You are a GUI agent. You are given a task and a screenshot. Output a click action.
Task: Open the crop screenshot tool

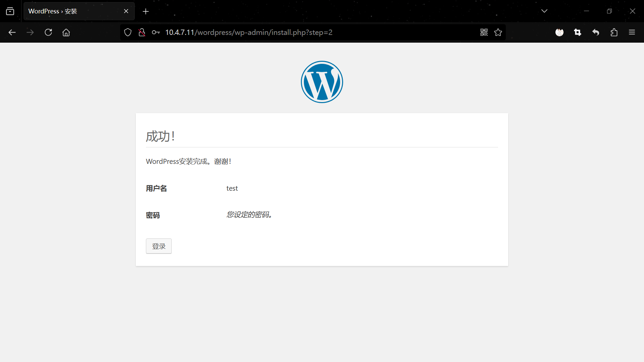tap(578, 32)
